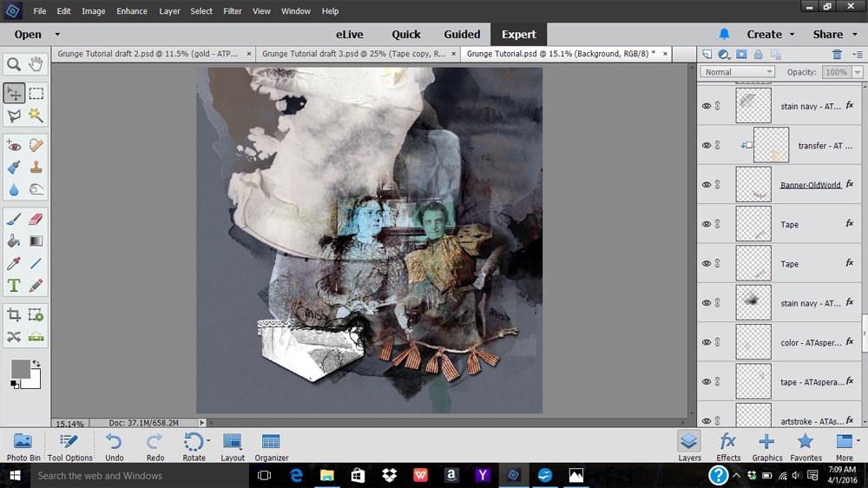The width and height of the screenshot is (868, 488).
Task: Open the Layers panel options menu
Action: [x=858, y=55]
